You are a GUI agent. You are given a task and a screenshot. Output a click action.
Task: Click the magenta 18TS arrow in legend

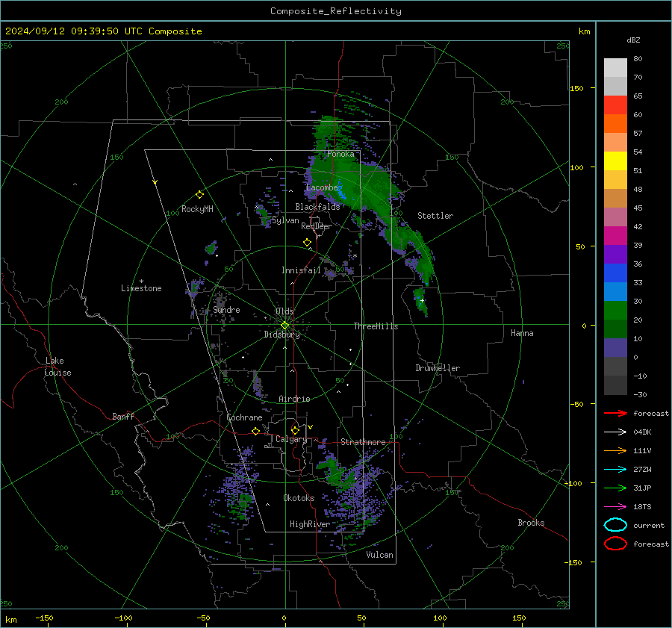[x=615, y=507]
